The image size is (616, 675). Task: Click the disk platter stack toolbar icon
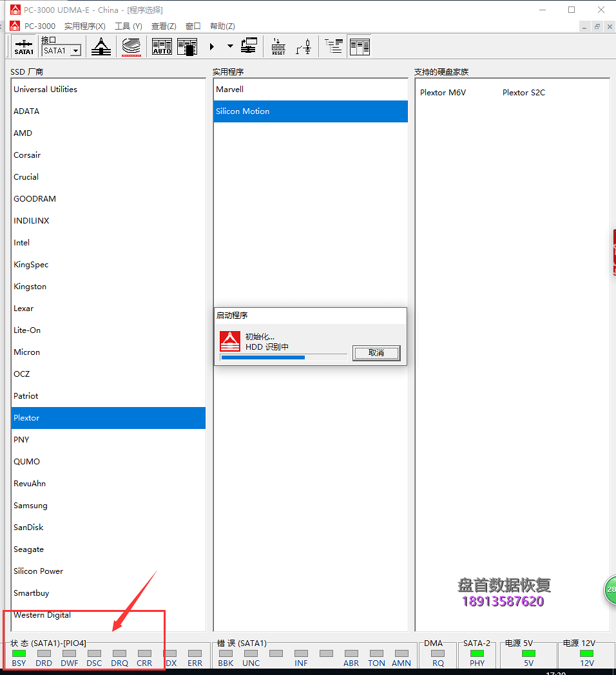(131, 46)
